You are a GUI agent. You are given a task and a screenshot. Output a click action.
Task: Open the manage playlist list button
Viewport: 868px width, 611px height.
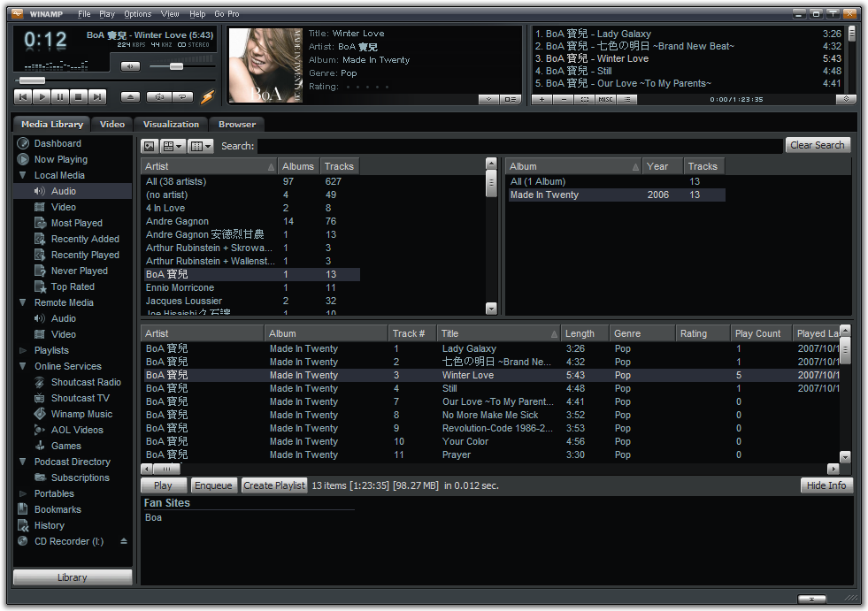[x=626, y=100]
